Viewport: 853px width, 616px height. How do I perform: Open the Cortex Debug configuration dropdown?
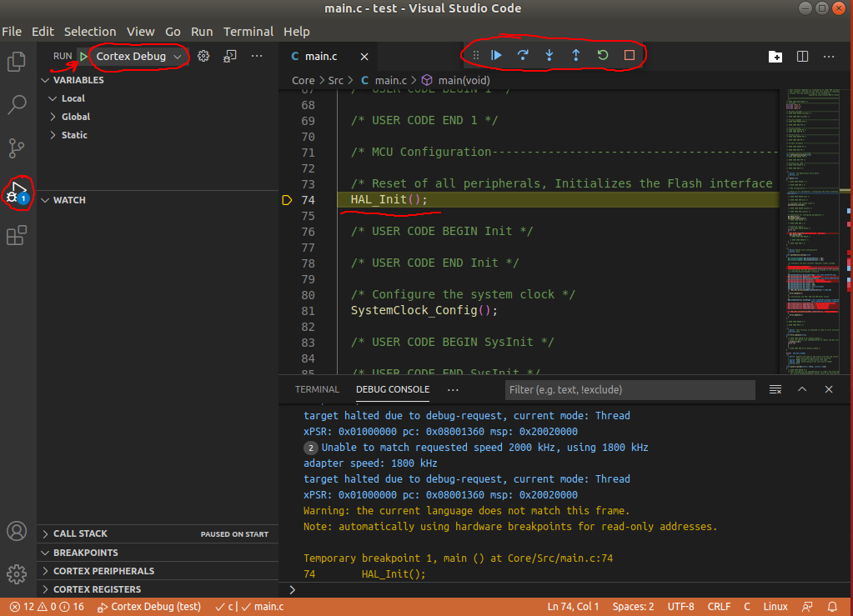pyautogui.click(x=138, y=56)
